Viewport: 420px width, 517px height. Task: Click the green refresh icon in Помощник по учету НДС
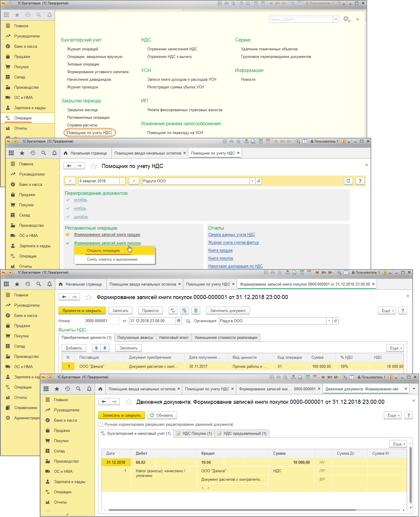348,181
